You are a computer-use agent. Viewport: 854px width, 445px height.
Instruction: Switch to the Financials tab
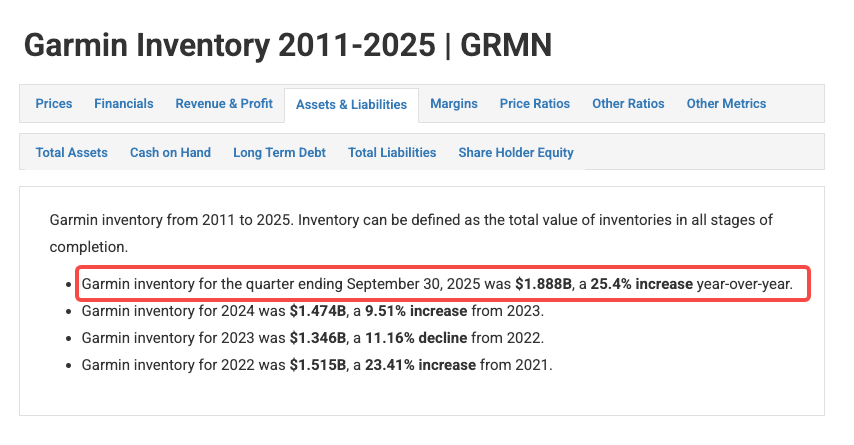(x=124, y=103)
